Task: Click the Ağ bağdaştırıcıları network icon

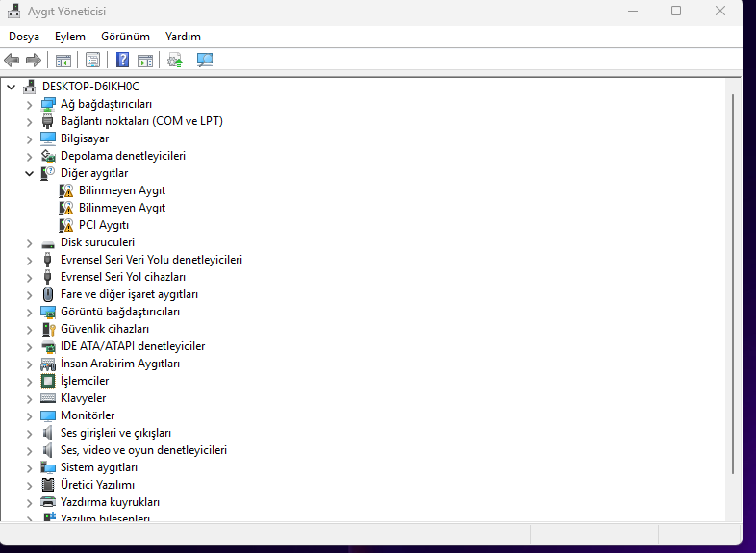Action: pyautogui.click(x=48, y=104)
